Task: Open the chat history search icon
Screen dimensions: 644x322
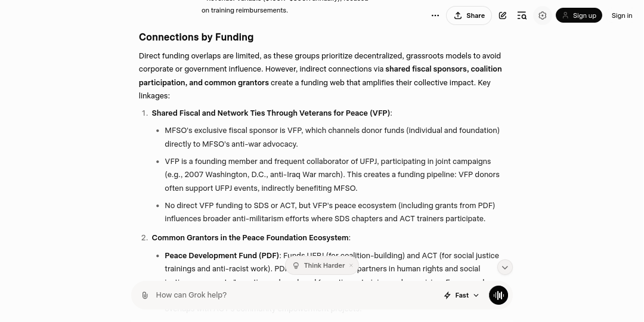Action: pos(522,16)
